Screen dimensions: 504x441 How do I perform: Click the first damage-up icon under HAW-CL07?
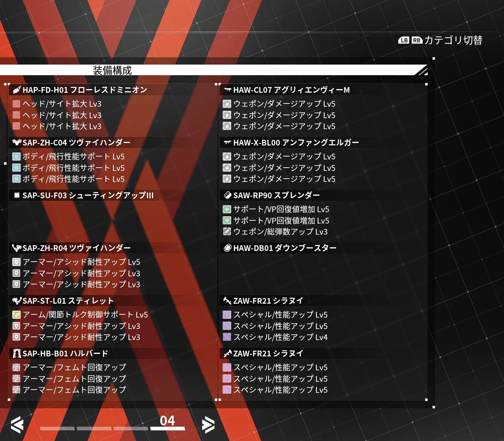pos(227,104)
